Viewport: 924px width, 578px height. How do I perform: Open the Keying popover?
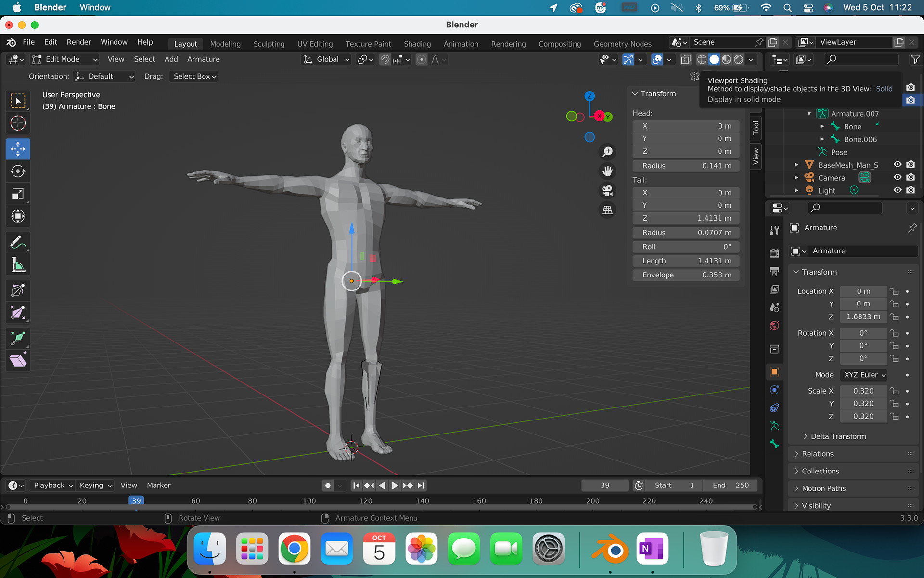click(x=96, y=486)
